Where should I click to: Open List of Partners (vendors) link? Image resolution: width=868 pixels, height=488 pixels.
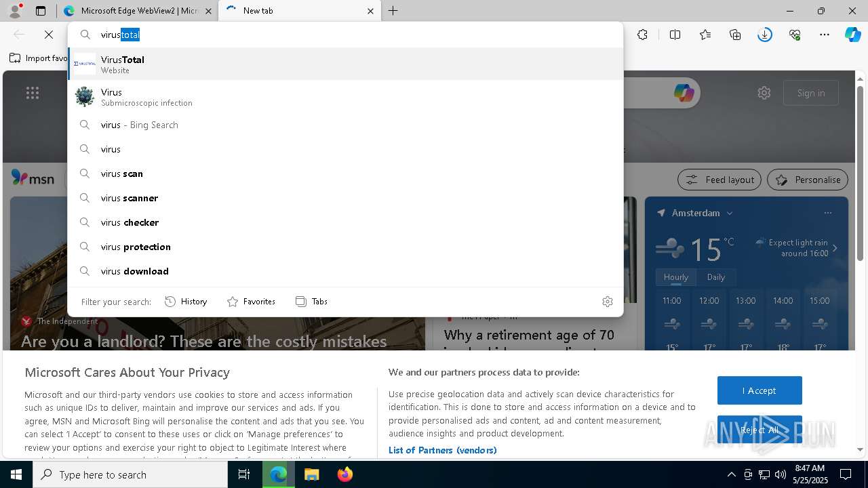click(442, 450)
